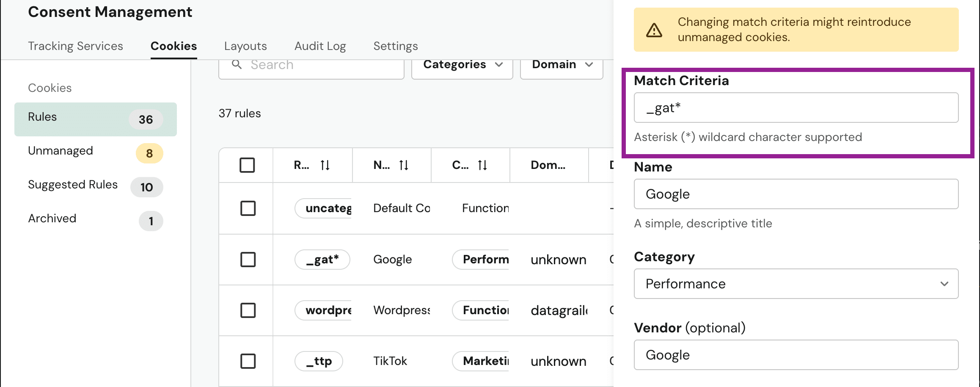Sort by the C... column arrows
The height and width of the screenshot is (387, 980).
coord(482,165)
